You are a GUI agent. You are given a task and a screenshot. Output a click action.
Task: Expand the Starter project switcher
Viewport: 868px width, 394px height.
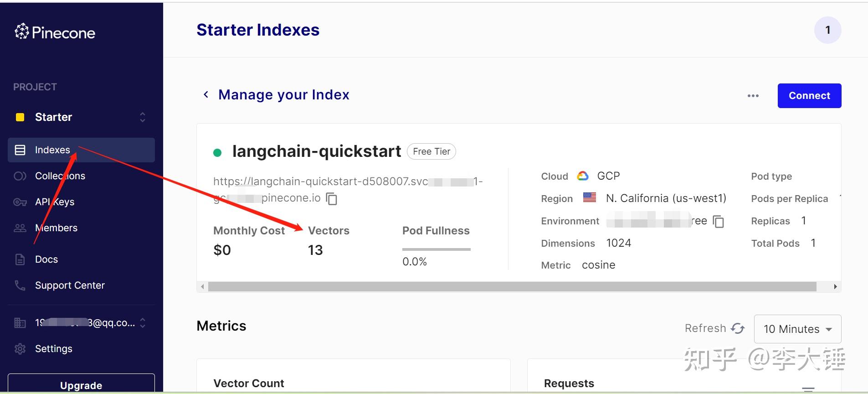click(x=143, y=117)
